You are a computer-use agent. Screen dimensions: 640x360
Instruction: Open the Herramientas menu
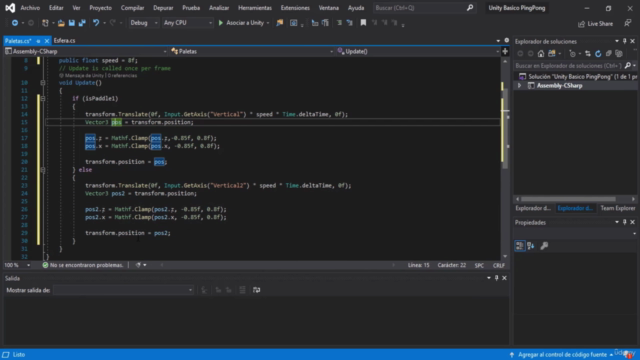255,8
